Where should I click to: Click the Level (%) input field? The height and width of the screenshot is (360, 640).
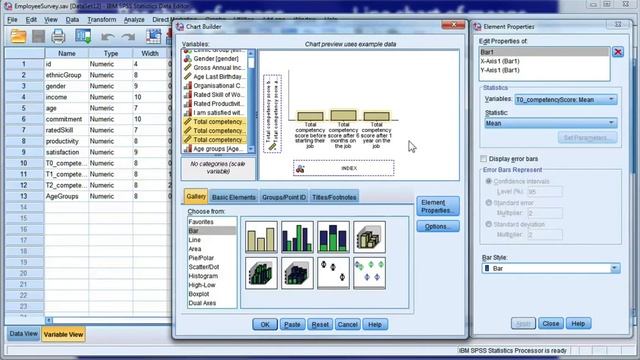click(544, 191)
